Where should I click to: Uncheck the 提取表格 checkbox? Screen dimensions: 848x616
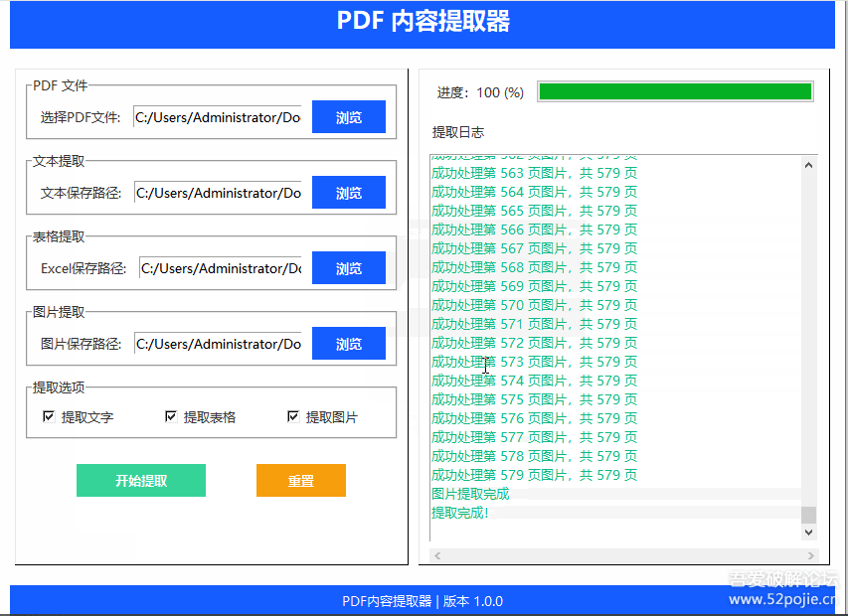click(171, 416)
